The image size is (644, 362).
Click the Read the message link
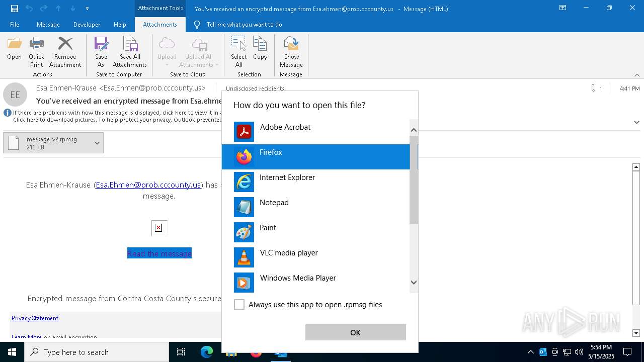click(x=159, y=253)
